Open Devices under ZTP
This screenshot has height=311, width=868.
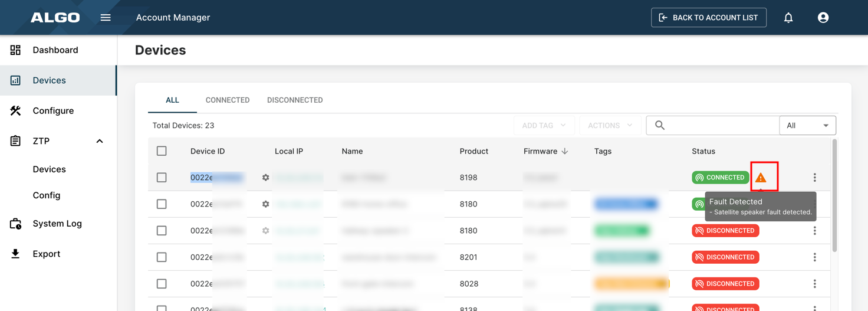[x=50, y=169]
